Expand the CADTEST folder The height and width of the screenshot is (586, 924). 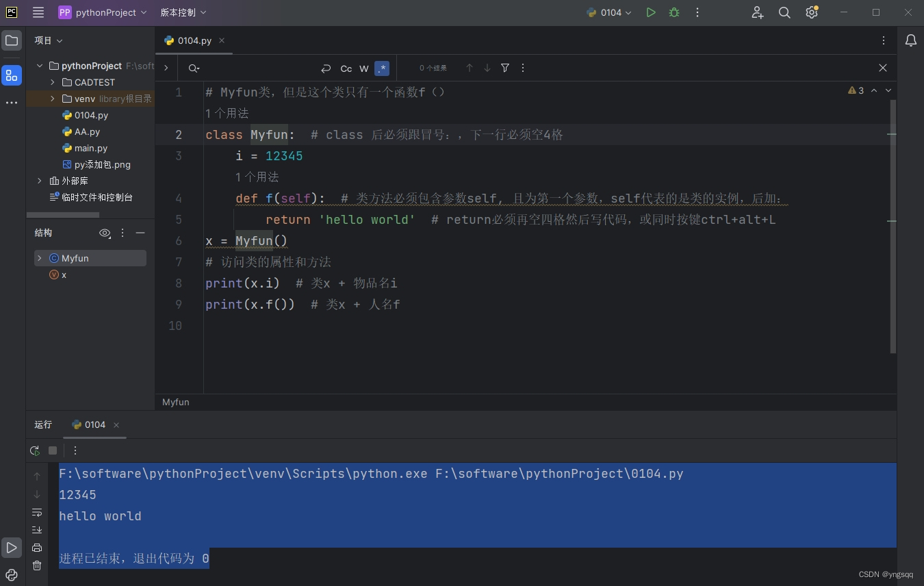(53, 82)
